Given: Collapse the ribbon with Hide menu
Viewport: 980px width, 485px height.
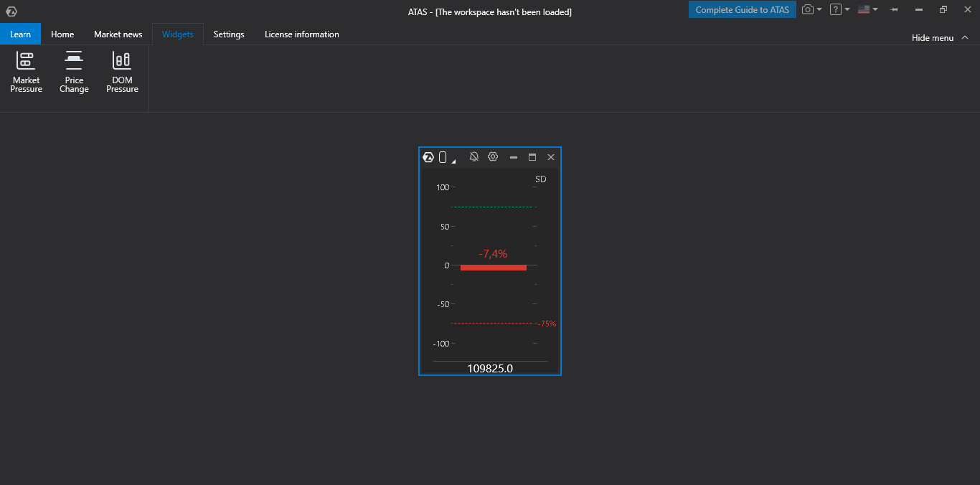Looking at the screenshot, I should [940, 38].
